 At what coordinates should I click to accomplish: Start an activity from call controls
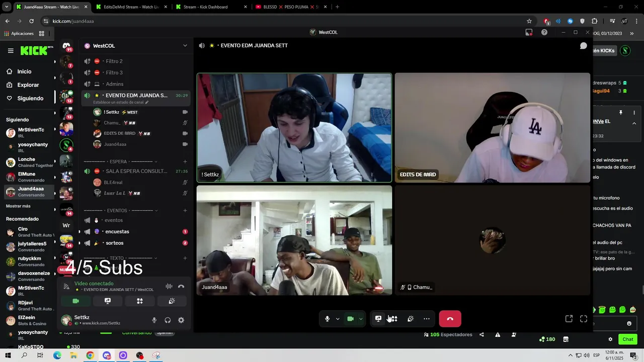393,319
